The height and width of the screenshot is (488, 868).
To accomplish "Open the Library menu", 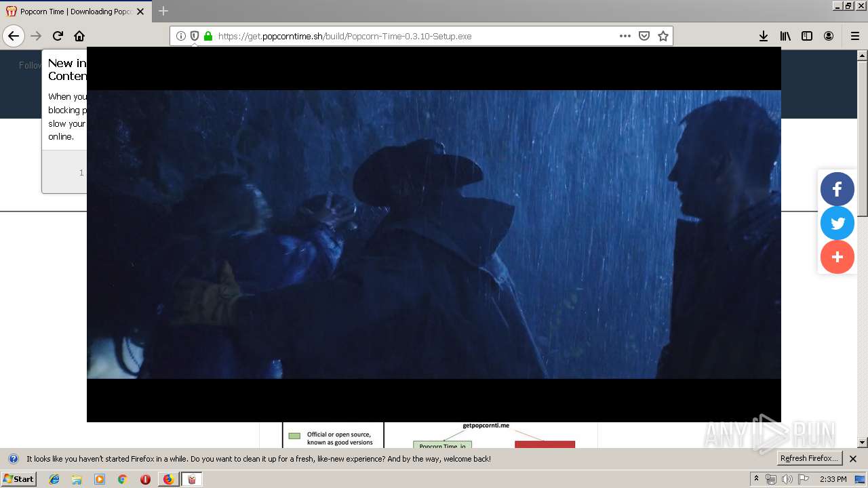I will pyautogui.click(x=785, y=36).
